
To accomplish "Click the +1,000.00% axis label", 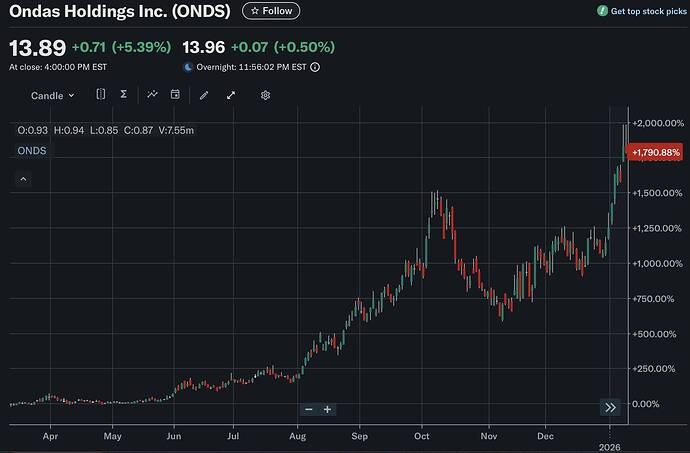I will pos(658,263).
